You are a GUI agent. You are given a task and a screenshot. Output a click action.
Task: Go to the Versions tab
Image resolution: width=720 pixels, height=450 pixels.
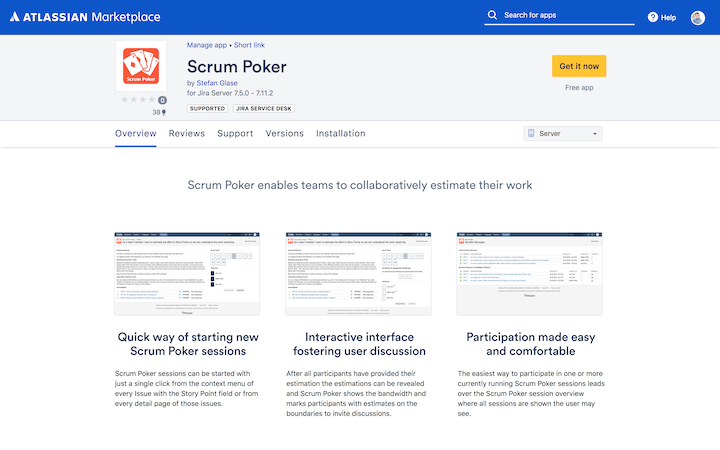pyautogui.click(x=284, y=134)
